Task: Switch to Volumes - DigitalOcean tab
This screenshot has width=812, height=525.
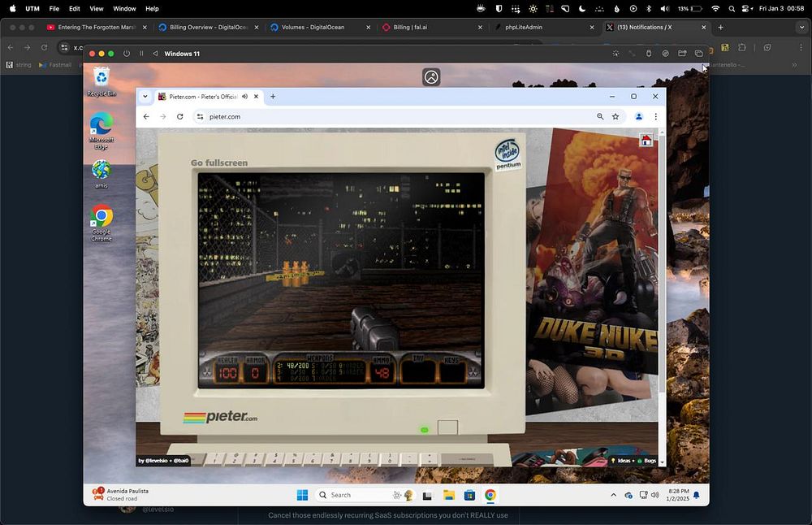Action: (321, 27)
